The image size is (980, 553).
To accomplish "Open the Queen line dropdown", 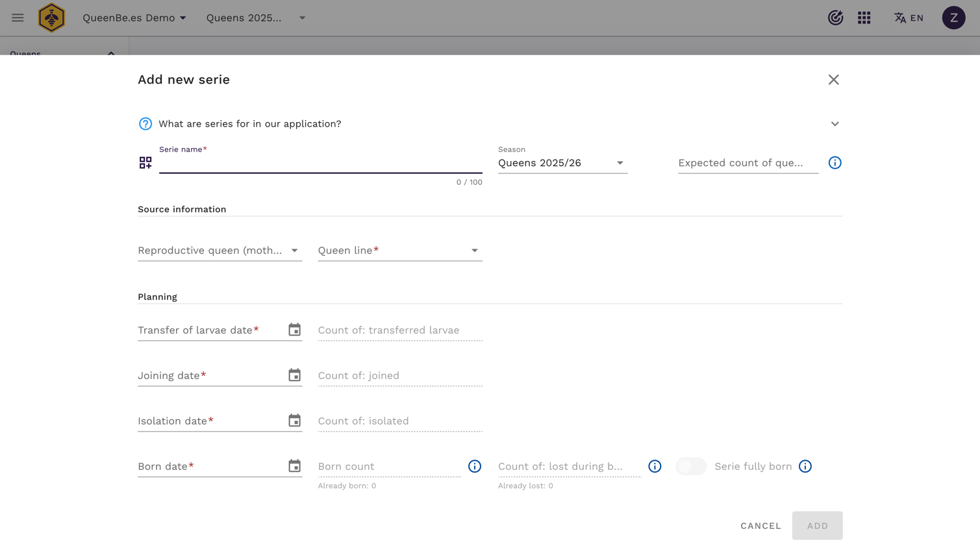I will (x=399, y=251).
